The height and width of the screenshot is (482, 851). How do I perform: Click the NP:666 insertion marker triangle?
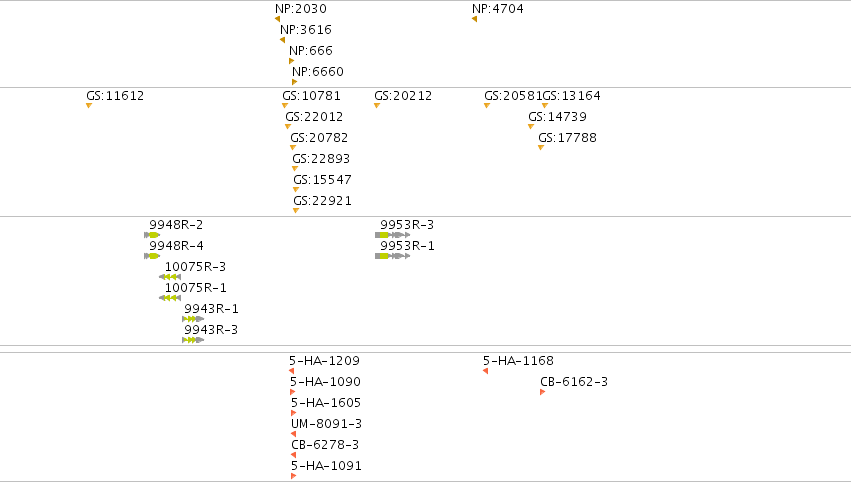(x=291, y=61)
